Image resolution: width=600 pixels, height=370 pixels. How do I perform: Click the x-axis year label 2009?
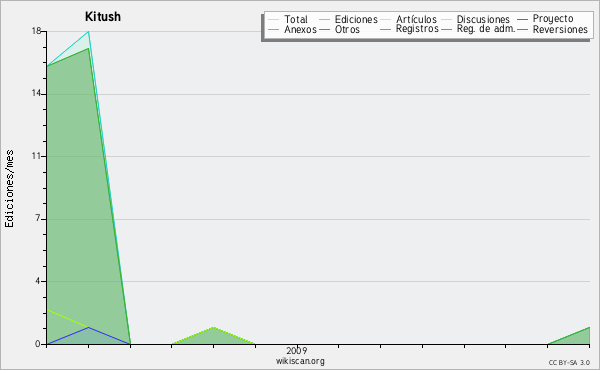[x=297, y=350]
